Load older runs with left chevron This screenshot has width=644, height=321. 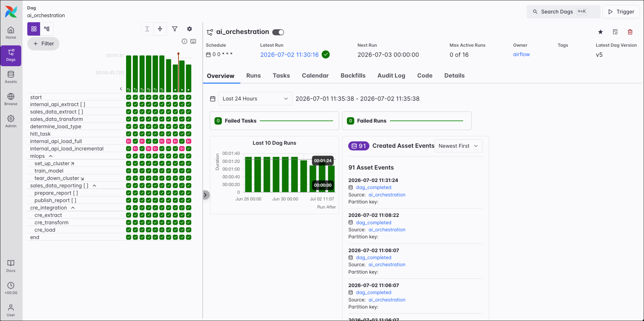[121, 89]
